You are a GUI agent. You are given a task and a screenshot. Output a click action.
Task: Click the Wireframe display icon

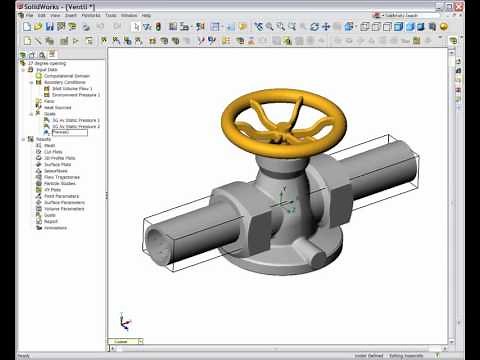pyautogui.click(x=365, y=27)
